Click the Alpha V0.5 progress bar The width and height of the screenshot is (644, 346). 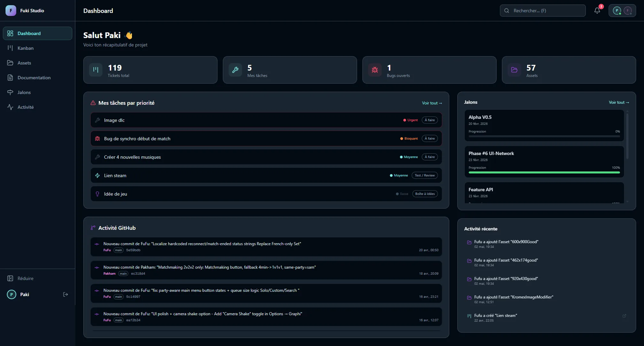click(544, 136)
